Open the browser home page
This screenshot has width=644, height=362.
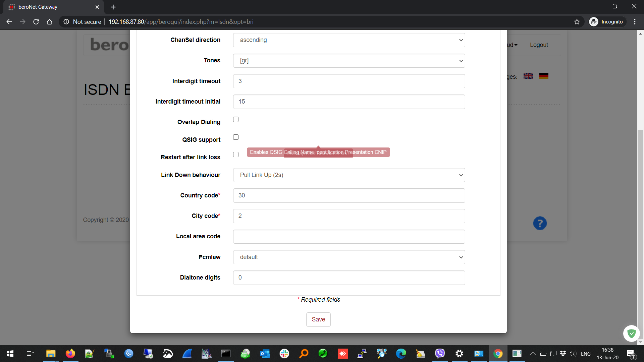pos(49,22)
